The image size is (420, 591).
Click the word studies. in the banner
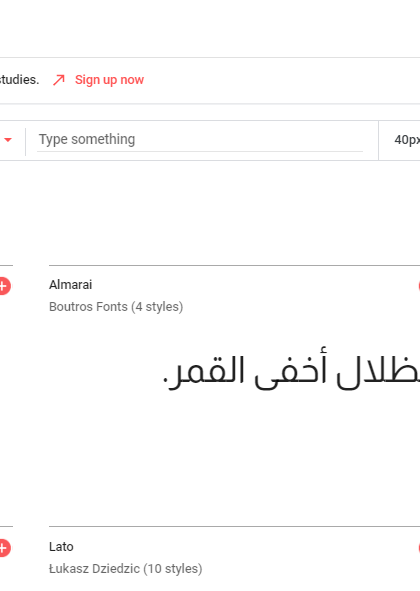(19, 80)
